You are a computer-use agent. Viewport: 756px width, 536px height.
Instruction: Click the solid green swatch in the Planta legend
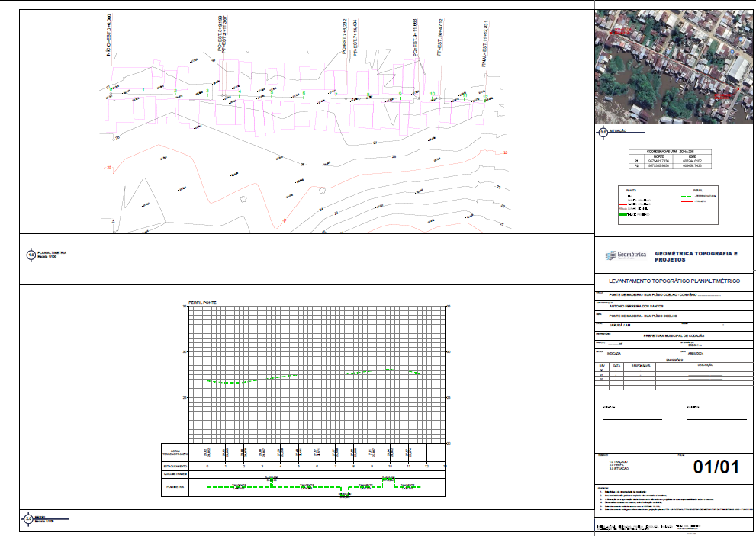[x=623, y=214]
